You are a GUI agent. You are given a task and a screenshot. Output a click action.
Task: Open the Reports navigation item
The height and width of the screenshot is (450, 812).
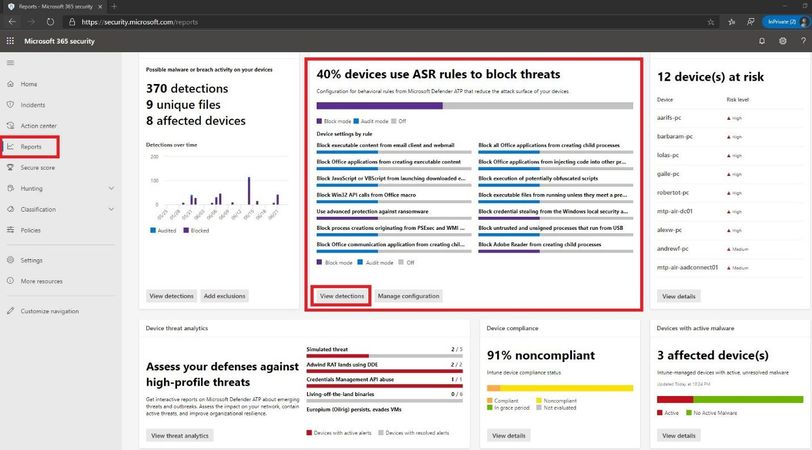tap(31, 147)
